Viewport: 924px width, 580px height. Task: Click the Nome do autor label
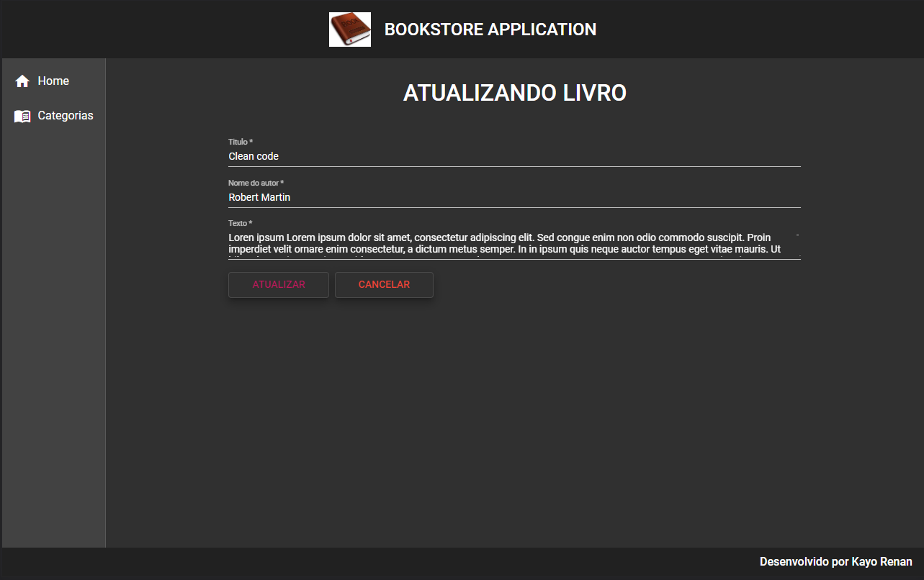tap(256, 183)
